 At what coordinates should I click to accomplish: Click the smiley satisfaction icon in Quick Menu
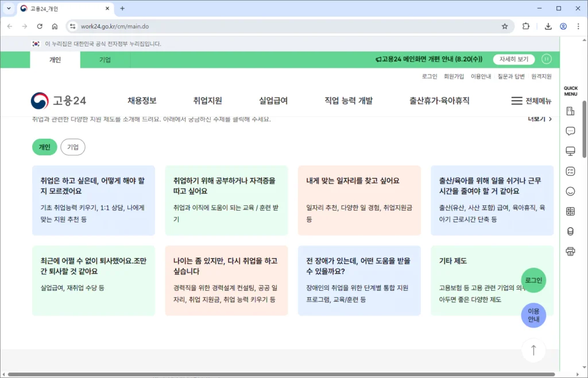[570, 190]
